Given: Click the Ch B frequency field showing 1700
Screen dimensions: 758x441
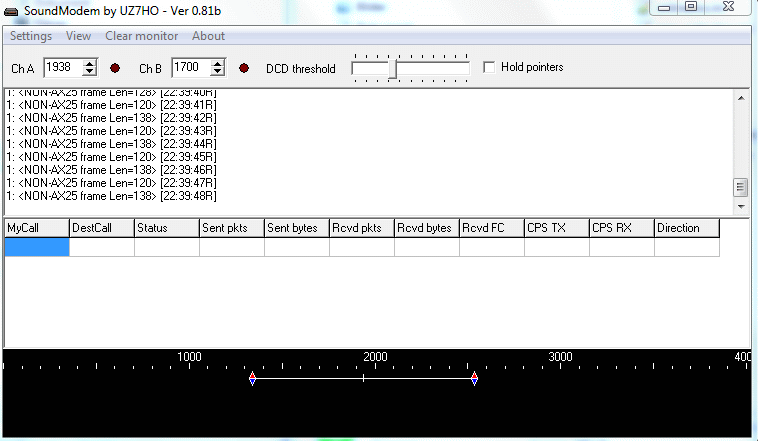Looking at the screenshot, I should tap(191, 67).
